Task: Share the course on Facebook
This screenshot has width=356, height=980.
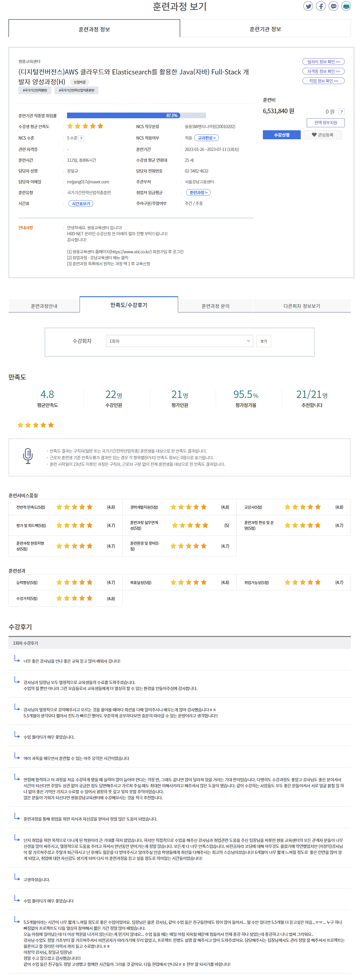Action: (x=321, y=6)
